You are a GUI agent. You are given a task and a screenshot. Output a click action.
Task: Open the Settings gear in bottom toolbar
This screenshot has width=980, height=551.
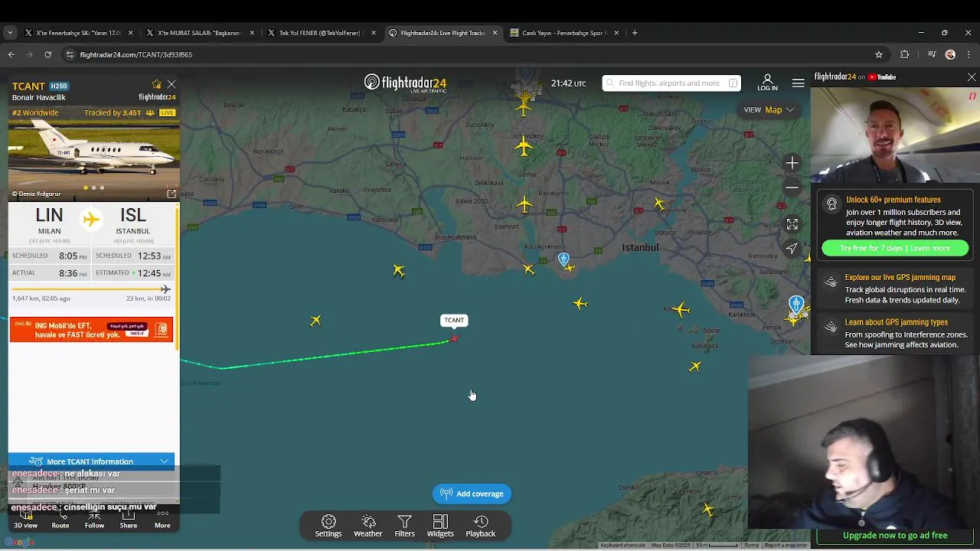click(x=328, y=526)
